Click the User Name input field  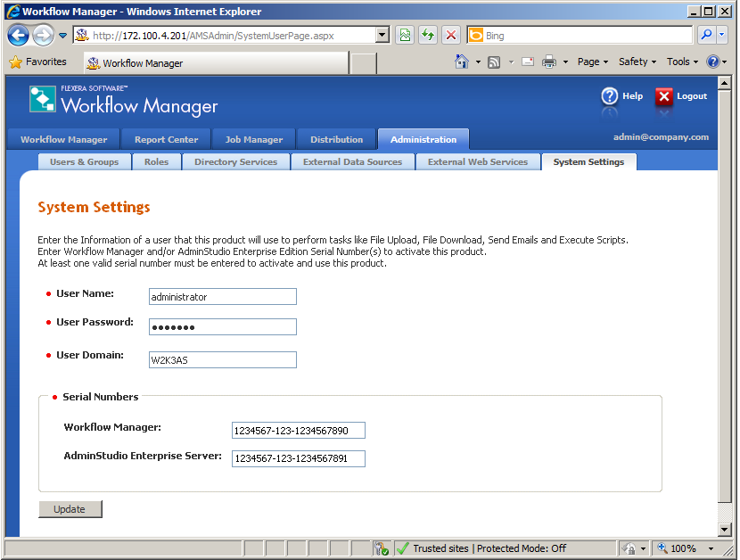[223, 297]
